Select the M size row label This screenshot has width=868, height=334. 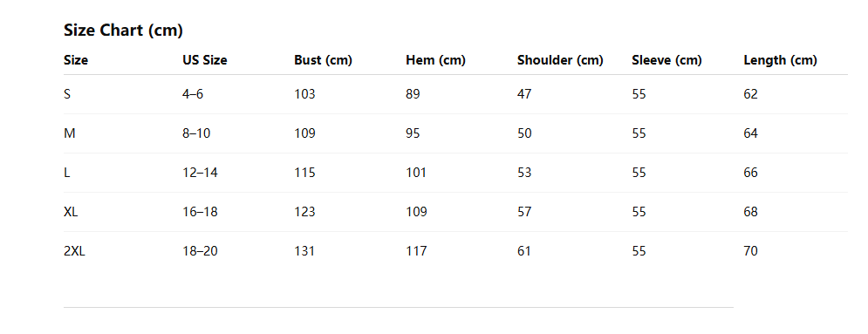click(69, 133)
